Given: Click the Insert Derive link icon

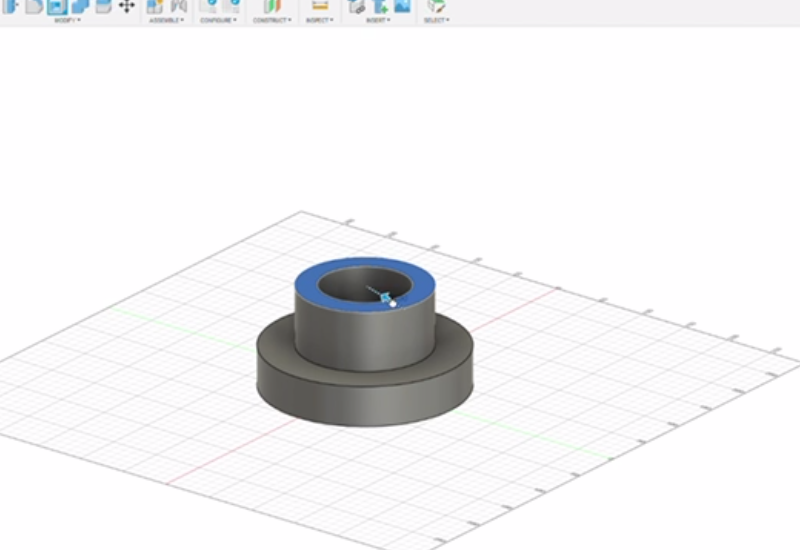Looking at the screenshot, I should point(356,6).
